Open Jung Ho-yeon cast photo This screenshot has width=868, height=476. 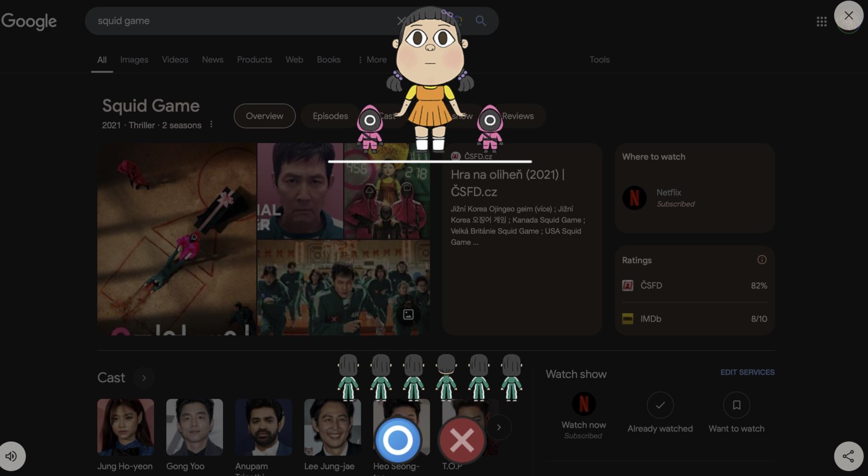126,427
